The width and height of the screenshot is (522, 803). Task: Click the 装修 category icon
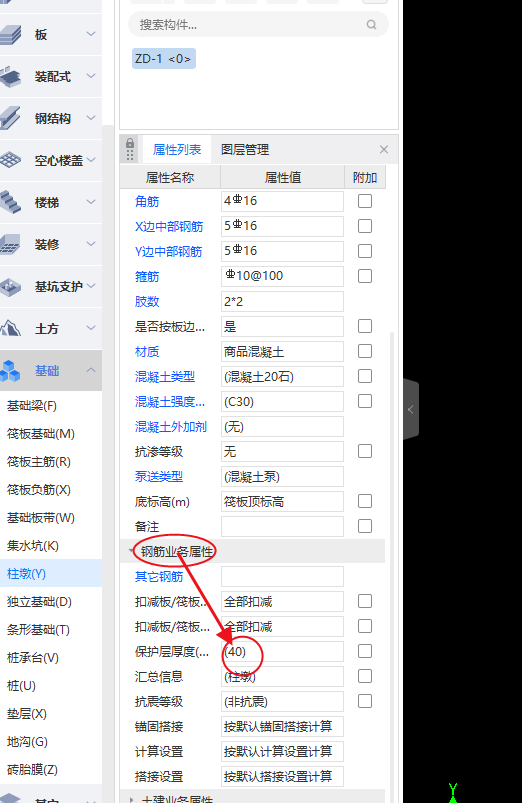pos(11,244)
